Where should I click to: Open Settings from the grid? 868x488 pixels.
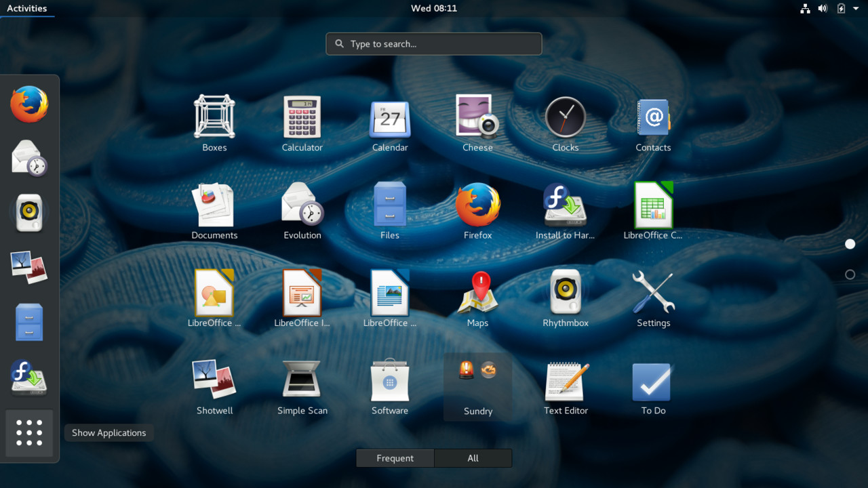(x=653, y=299)
